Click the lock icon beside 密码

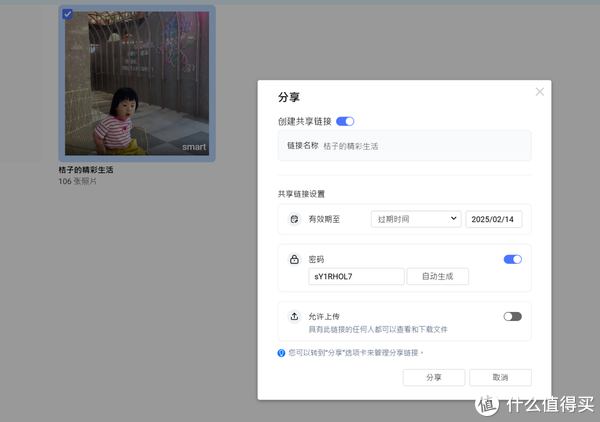point(295,259)
